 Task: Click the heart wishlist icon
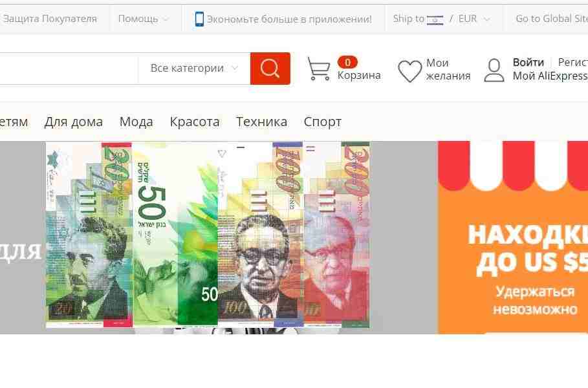(409, 71)
